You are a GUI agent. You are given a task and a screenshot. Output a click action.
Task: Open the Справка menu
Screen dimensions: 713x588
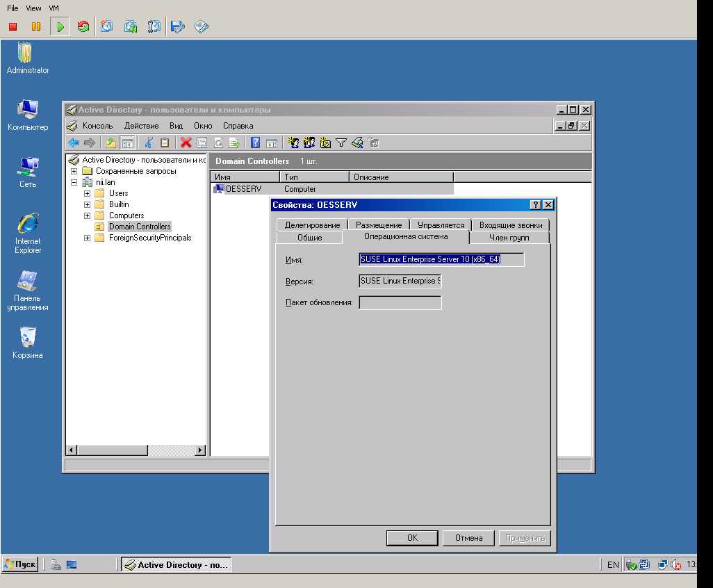click(238, 126)
